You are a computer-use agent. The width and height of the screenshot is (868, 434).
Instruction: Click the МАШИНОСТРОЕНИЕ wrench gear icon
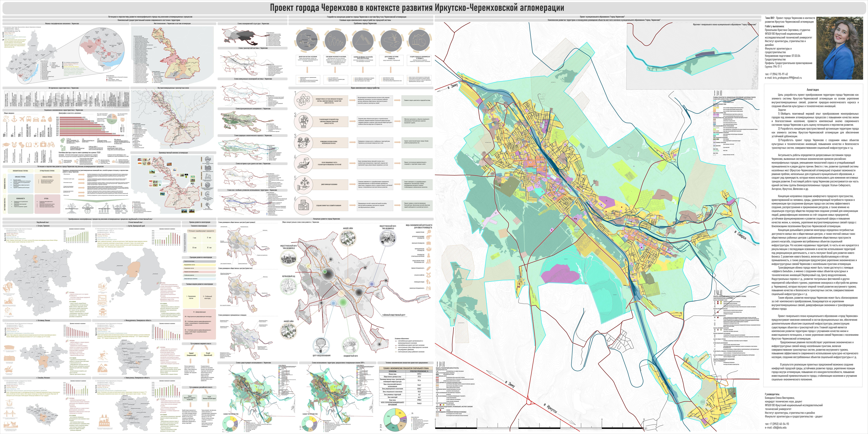tap(429, 232)
